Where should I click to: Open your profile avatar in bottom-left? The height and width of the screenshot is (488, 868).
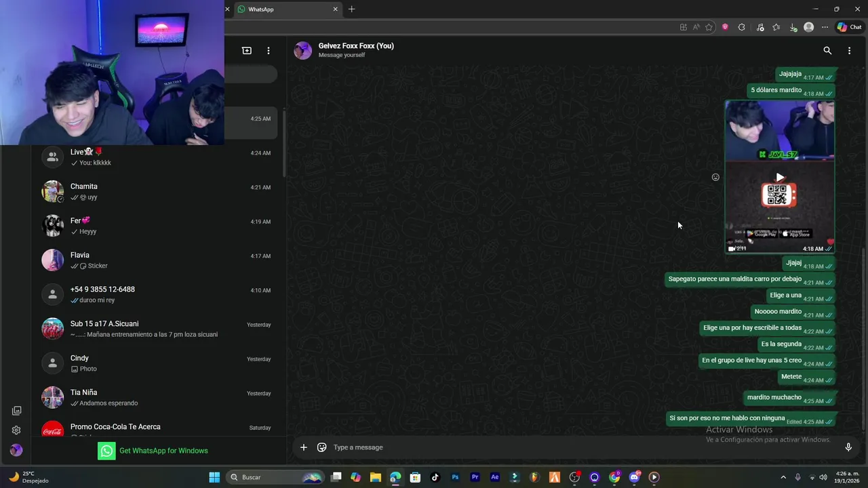(16, 450)
